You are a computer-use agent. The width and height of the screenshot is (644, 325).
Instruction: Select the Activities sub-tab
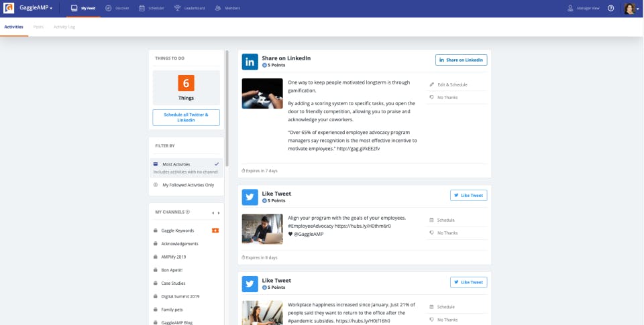(13, 27)
